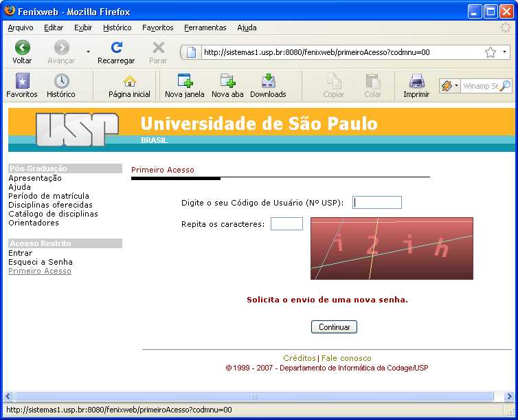This screenshot has width=518, height=420.
Task: Open the Fale conosco footer link
Action: click(346, 358)
